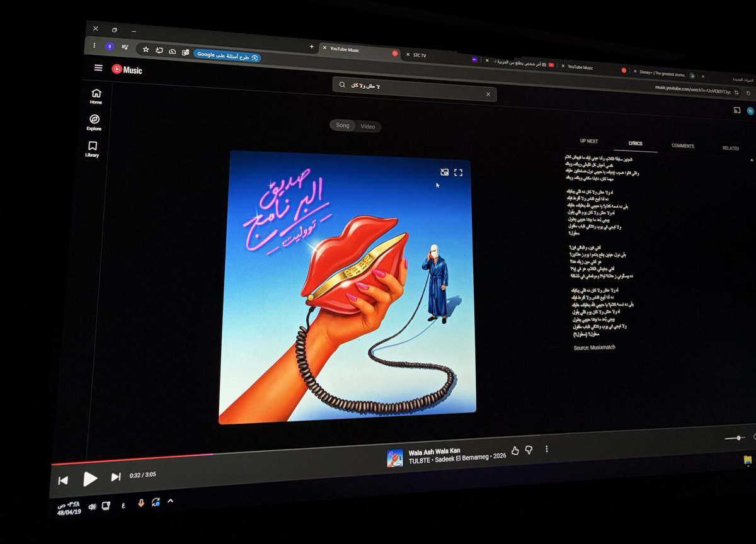Image resolution: width=756 pixels, height=544 pixels.
Task: Clear the search box with the X
Action: click(488, 94)
